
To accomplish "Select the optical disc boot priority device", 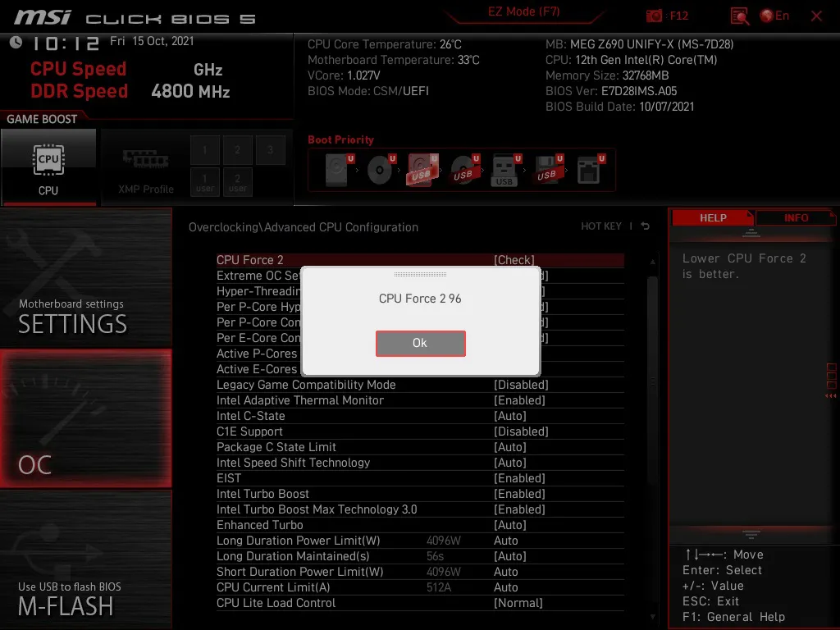I will coord(381,170).
